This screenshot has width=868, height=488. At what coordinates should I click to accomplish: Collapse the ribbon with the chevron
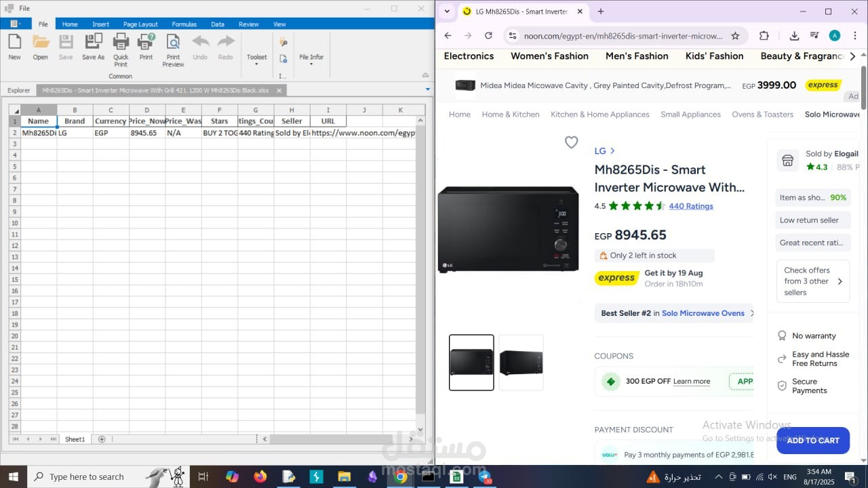click(x=425, y=75)
